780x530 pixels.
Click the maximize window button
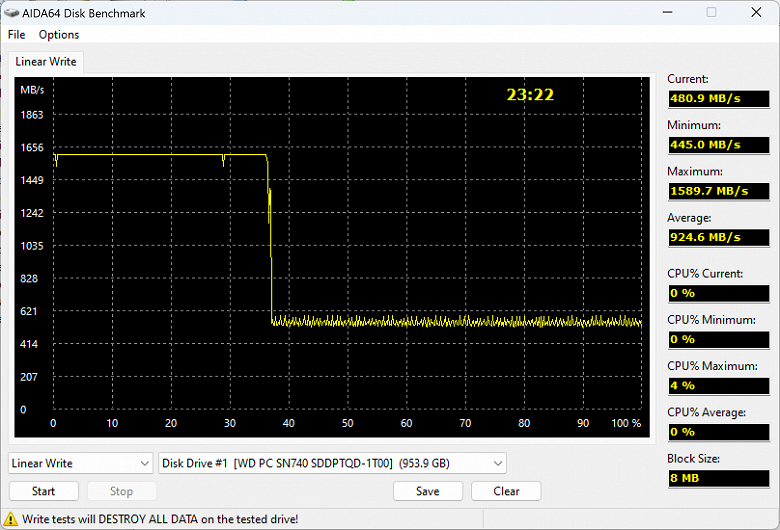pos(711,12)
